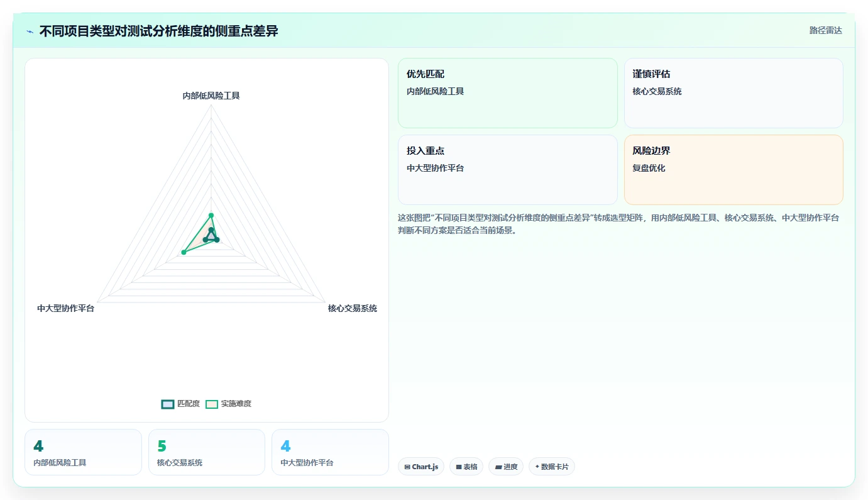The width and height of the screenshot is (868, 500).
Task: Open the 投入重点 card
Action: coord(508,170)
